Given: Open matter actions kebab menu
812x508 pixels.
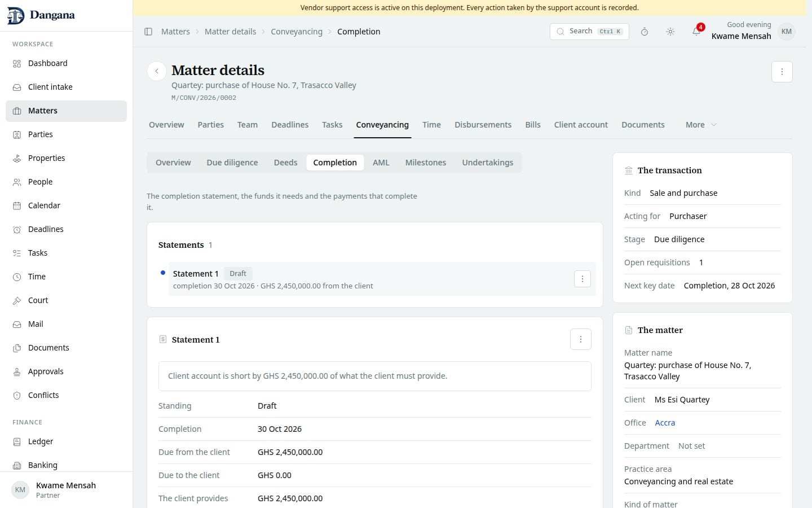Looking at the screenshot, I should click(x=782, y=72).
